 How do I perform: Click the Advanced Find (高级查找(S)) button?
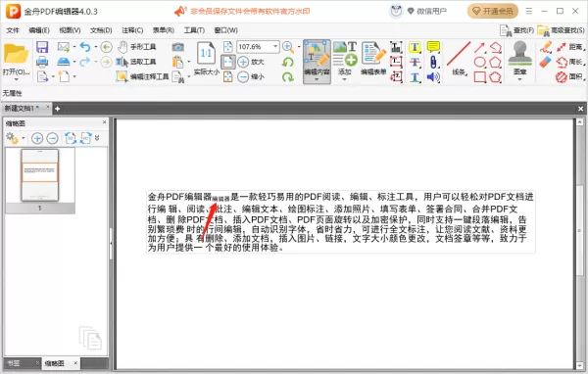pos(561,30)
